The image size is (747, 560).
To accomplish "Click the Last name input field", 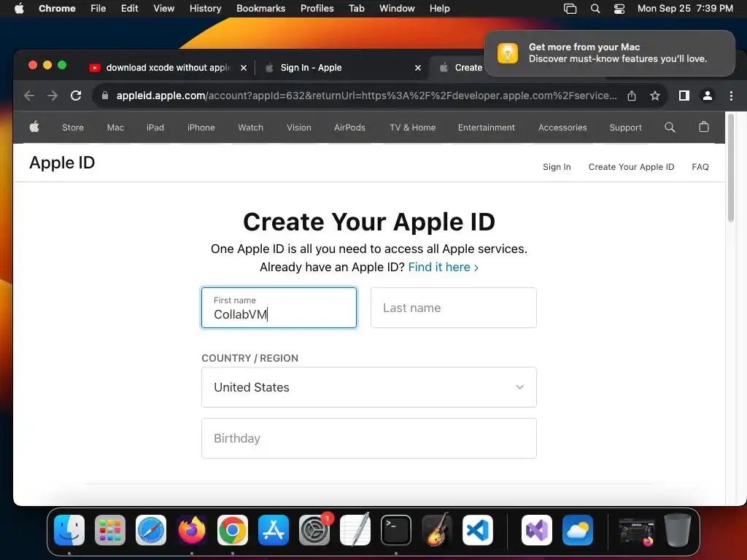I will 454,308.
